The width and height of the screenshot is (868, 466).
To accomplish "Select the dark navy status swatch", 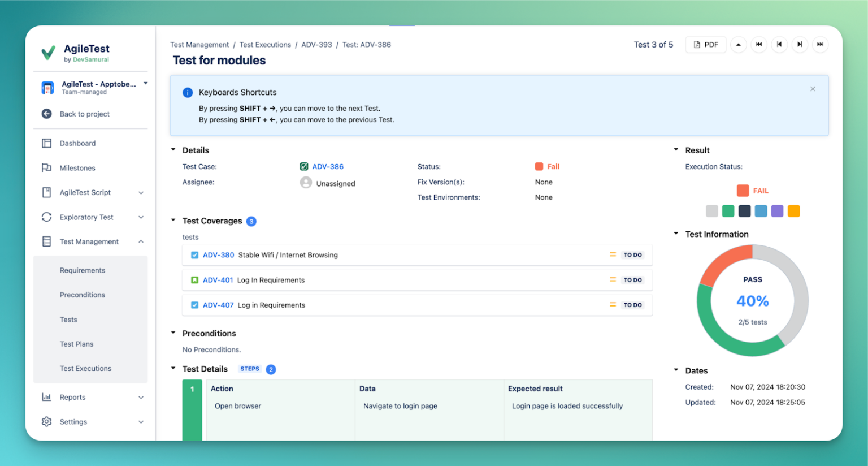I will tap(745, 211).
